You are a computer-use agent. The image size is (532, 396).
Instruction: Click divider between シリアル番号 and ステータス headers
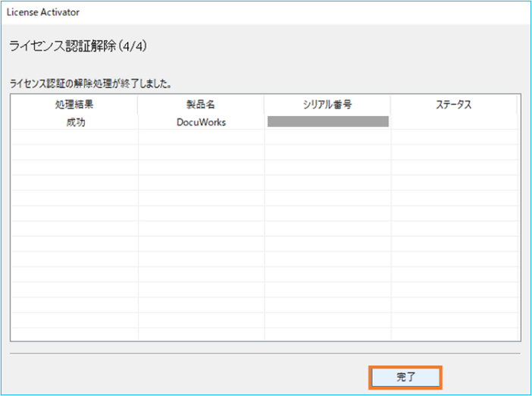(391, 105)
